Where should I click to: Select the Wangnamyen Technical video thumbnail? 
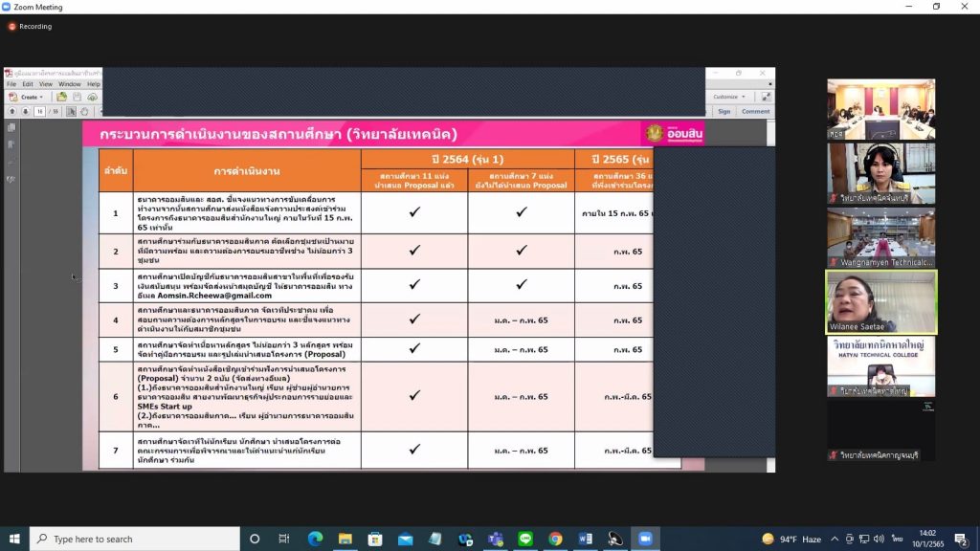pos(881,238)
